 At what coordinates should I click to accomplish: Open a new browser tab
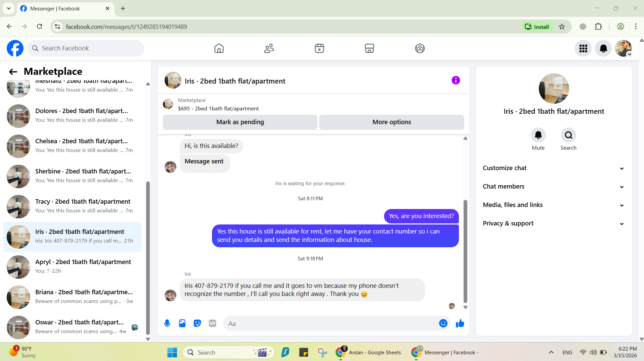[x=123, y=8]
